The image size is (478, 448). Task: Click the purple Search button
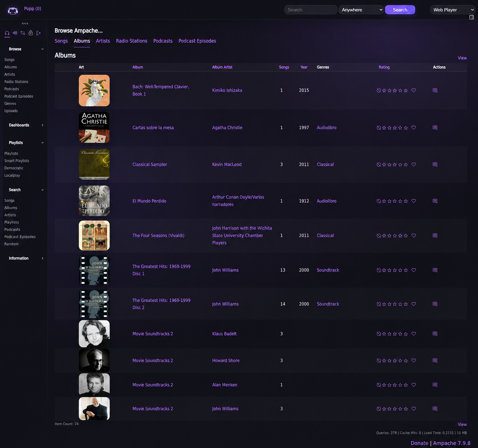pos(400,10)
